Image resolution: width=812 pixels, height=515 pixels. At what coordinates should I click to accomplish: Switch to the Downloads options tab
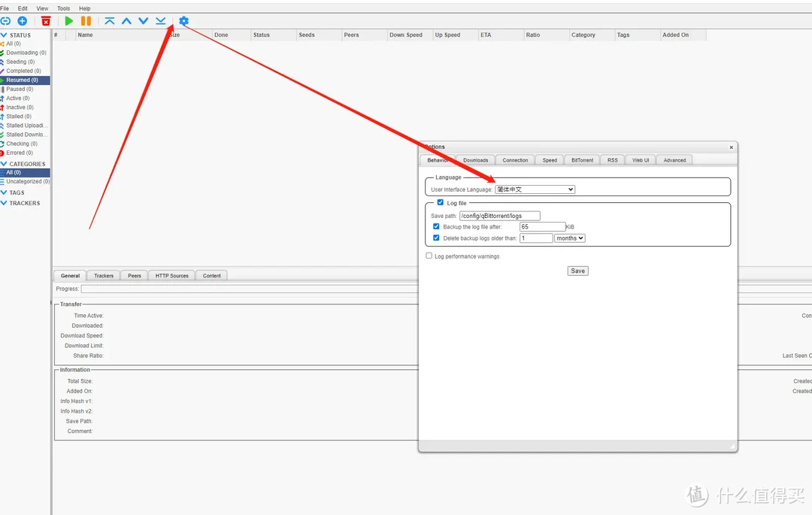tap(475, 160)
